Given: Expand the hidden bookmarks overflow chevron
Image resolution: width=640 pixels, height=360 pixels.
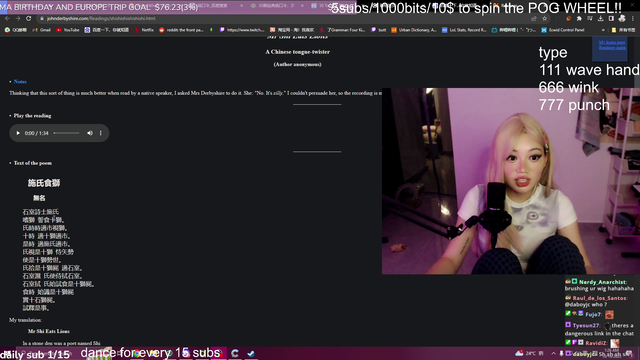Looking at the screenshot, I should point(603,30).
